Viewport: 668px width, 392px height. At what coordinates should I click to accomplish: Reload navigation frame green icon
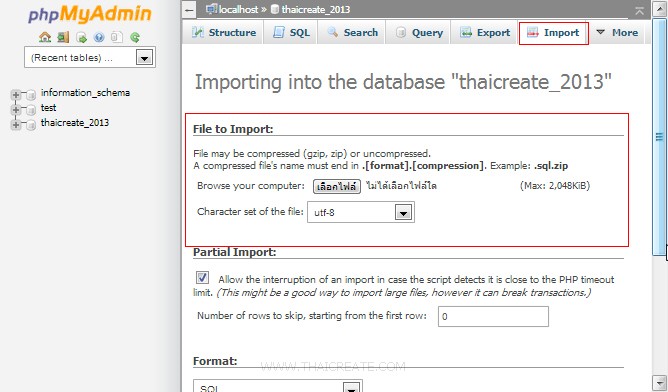pos(135,37)
